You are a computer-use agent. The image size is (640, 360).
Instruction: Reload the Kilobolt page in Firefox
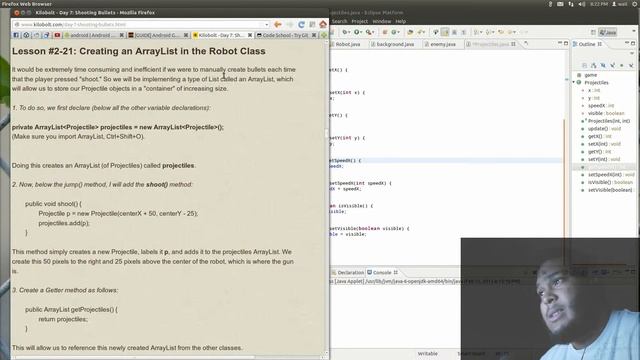301,24
